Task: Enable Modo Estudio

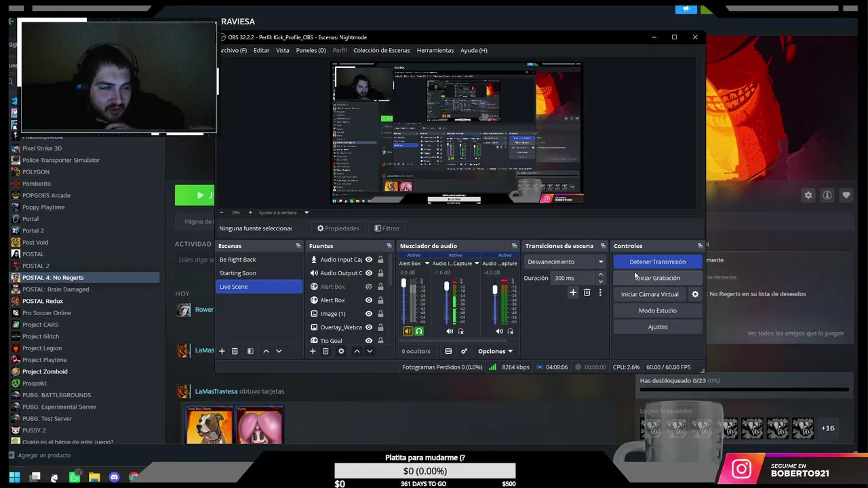Action: tap(658, 310)
